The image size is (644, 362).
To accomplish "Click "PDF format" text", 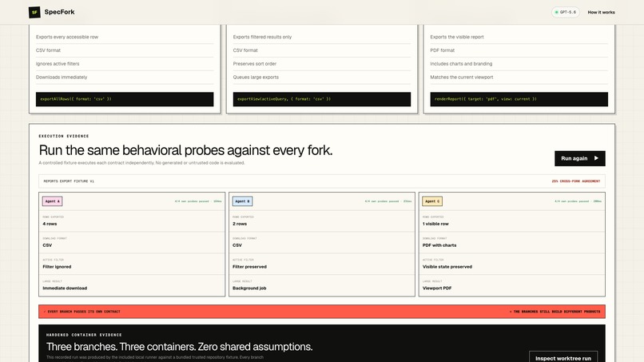I will 443,50.
